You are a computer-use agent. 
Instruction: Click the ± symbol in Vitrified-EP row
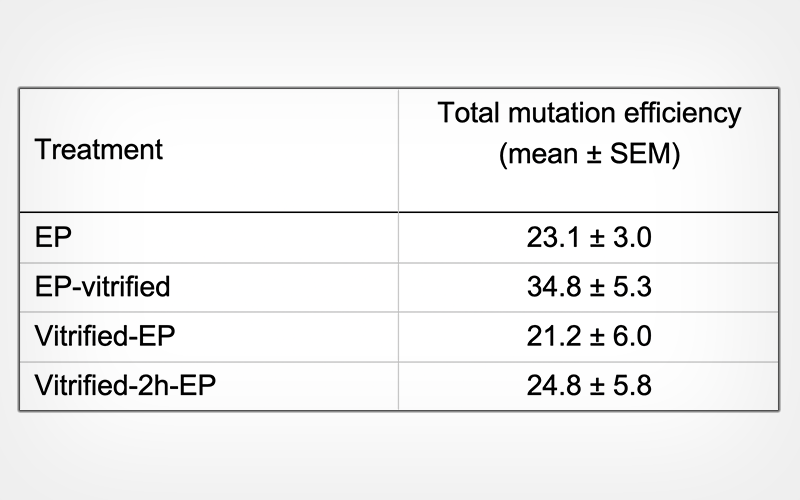click(x=592, y=336)
